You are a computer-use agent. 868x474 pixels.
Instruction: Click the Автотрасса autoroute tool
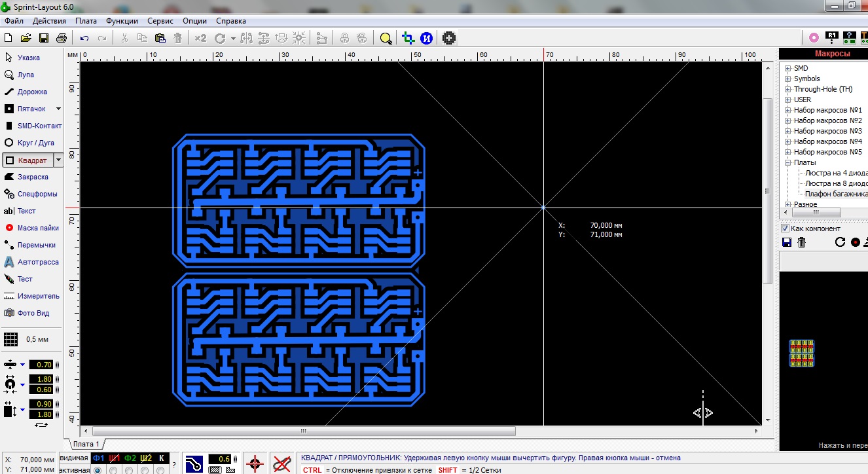pyautogui.click(x=37, y=262)
